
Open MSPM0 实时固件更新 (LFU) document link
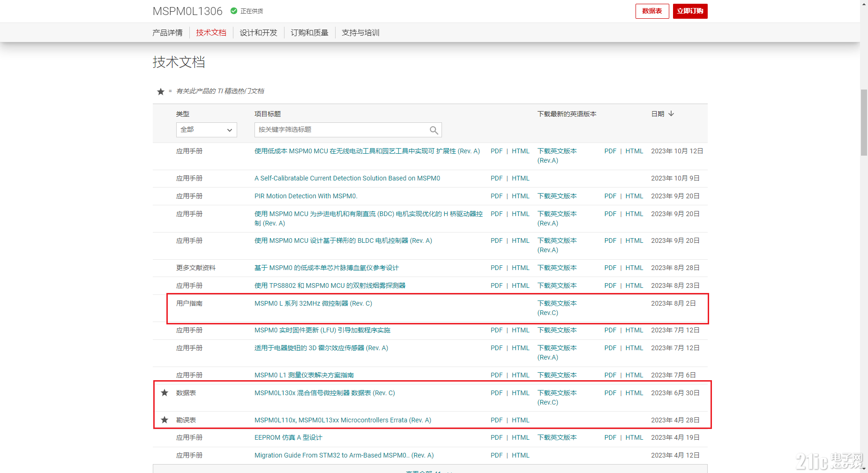coord(322,330)
